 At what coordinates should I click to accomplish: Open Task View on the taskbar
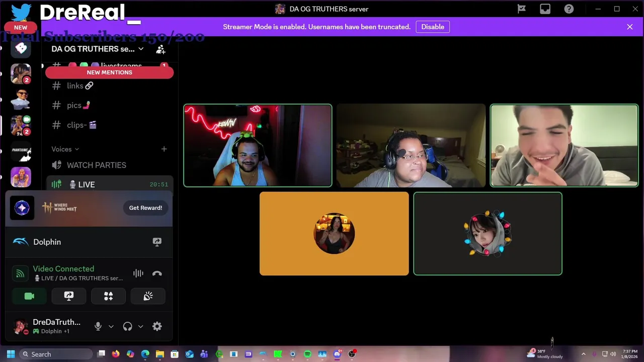tap(101, 354)
